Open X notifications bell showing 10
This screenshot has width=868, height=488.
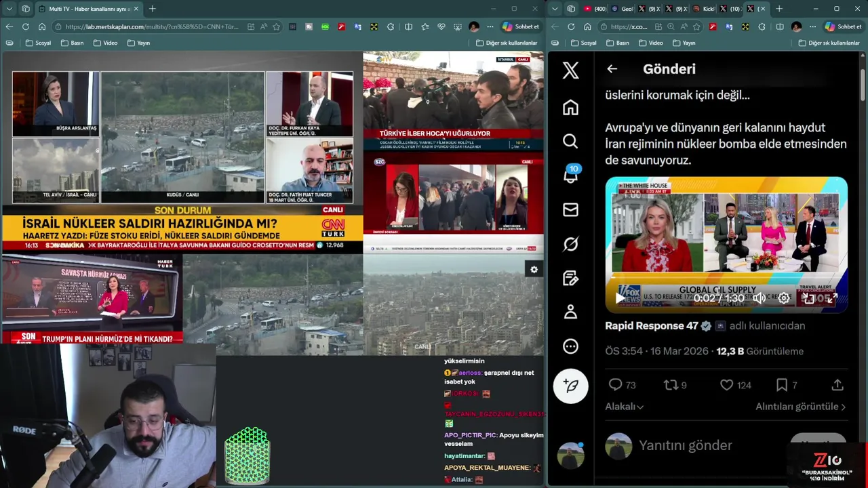coord(570,175)
